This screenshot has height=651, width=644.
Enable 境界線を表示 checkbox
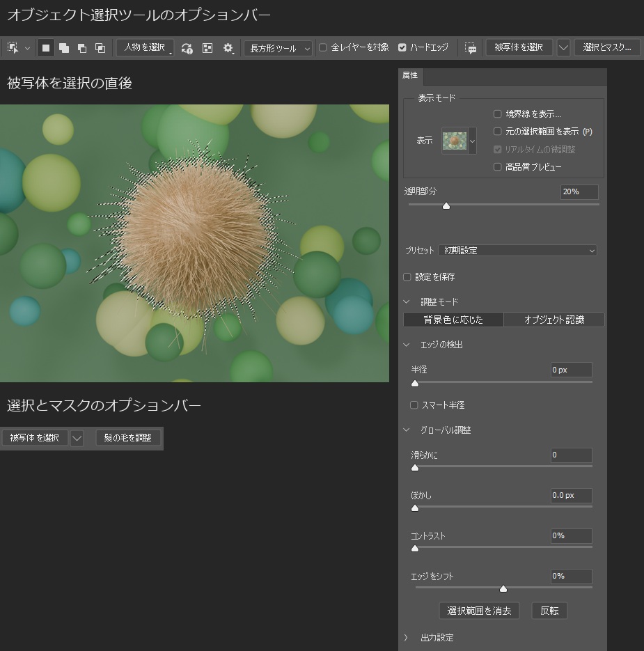[497, 113]
